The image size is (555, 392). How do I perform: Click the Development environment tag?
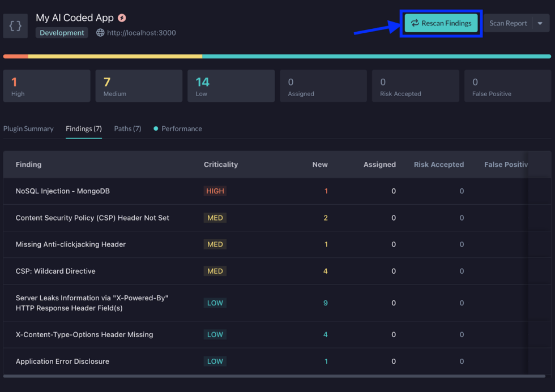click(x=62, y=33)
